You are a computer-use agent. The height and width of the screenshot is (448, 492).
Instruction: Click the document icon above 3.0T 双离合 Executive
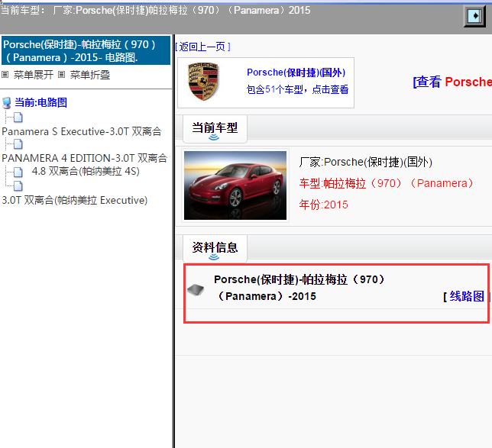tap(18, 185)
